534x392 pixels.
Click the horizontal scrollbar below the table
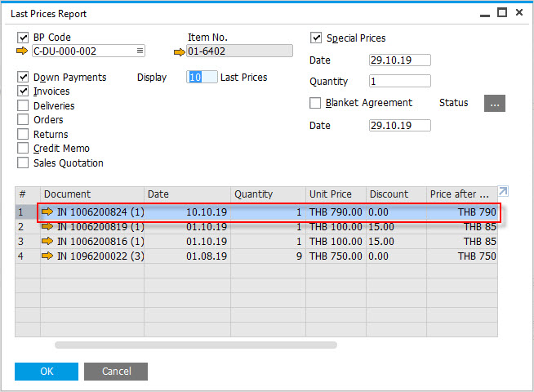click(196, 345)
